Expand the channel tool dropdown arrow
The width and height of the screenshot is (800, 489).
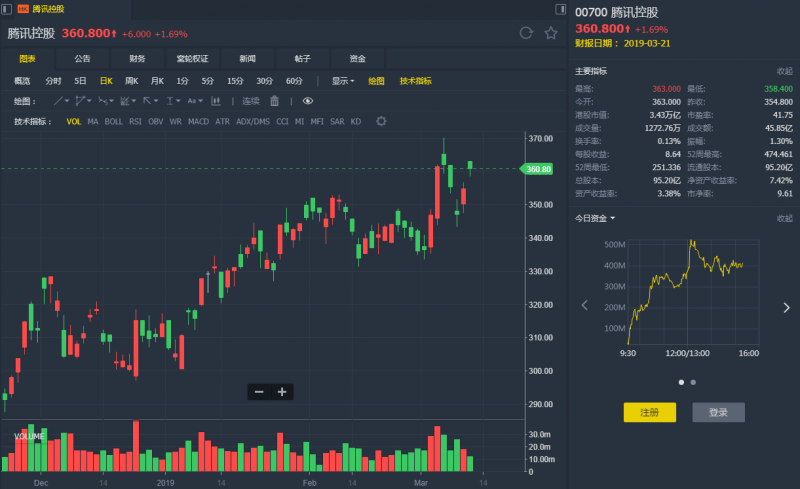click(89, 101)
